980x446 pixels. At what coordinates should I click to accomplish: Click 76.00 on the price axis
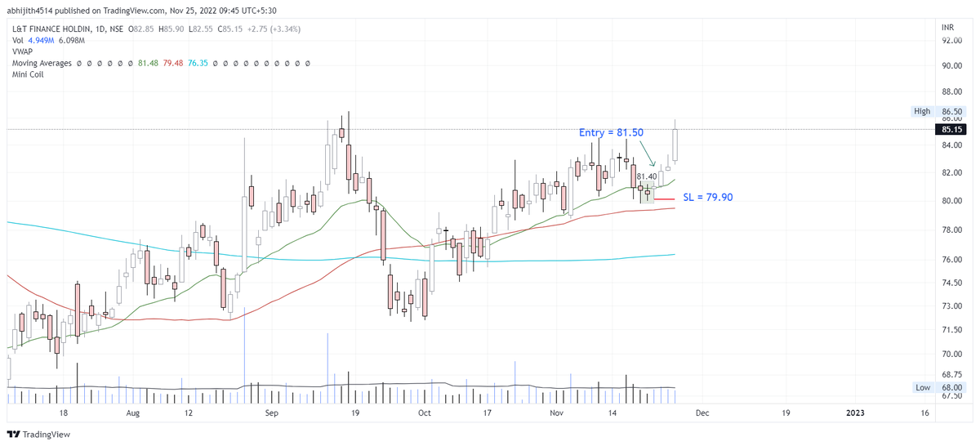click(x=951, y=260)
